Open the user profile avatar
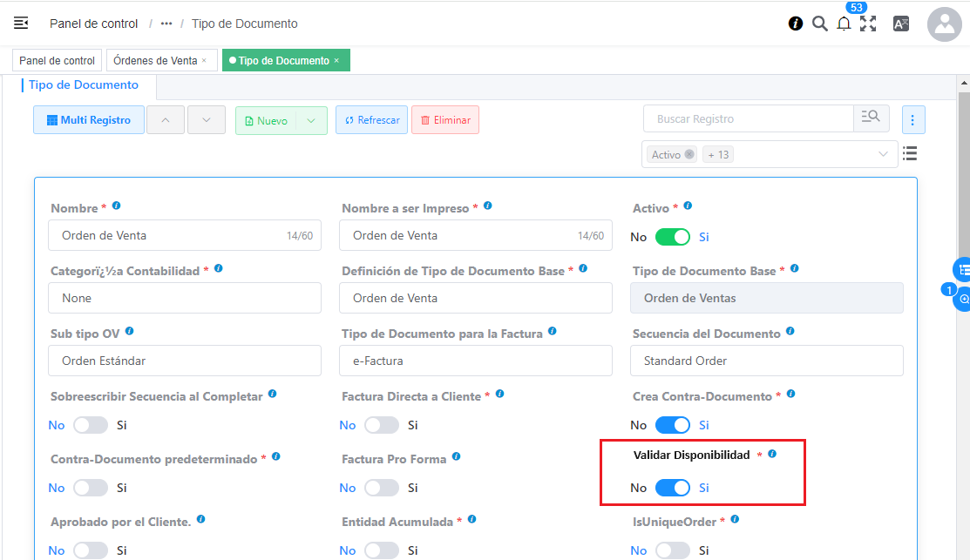Image resolution: width=970 pixels, height=560 pixels. tap(944, 24)
